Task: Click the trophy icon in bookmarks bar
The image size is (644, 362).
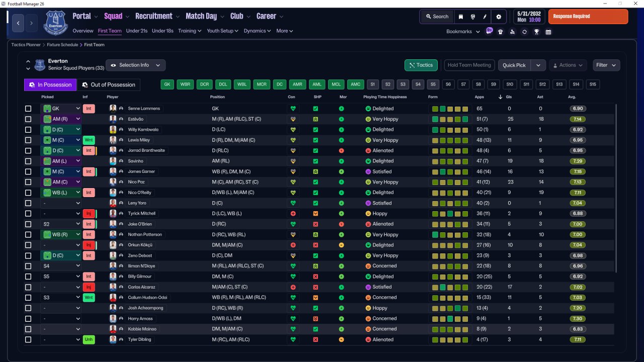Action: point(536,32)
